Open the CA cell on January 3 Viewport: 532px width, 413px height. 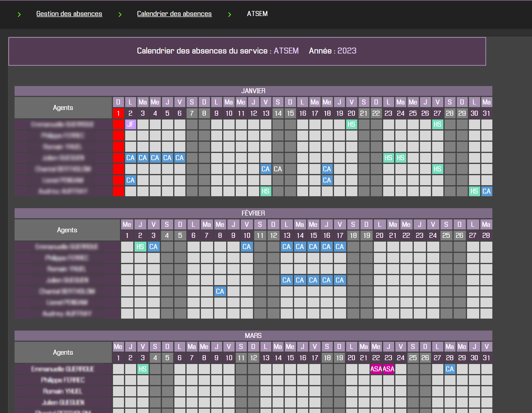(x=143, y=158)
